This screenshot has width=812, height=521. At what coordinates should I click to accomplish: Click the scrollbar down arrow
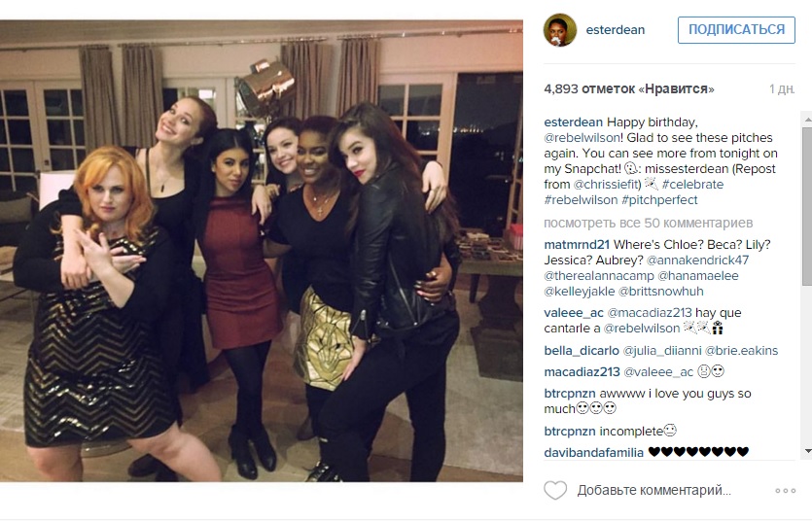pos(807,451)
